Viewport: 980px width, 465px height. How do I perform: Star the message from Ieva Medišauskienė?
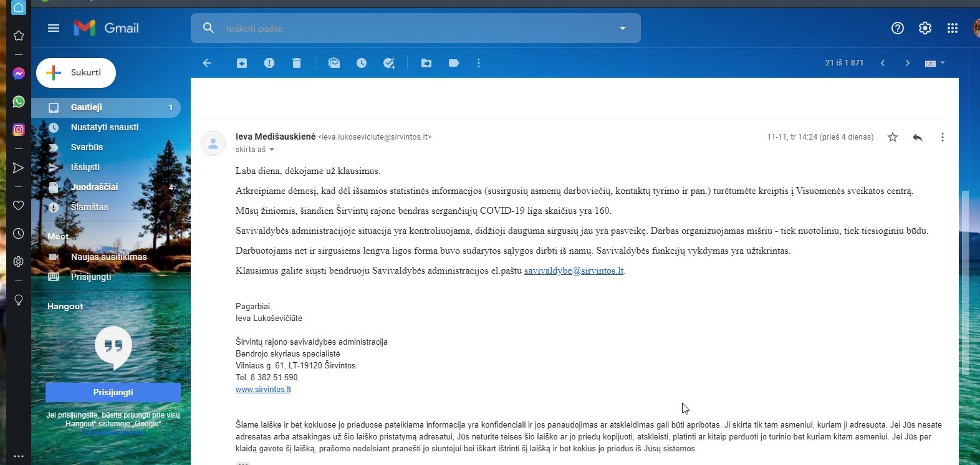click(893, 137)
